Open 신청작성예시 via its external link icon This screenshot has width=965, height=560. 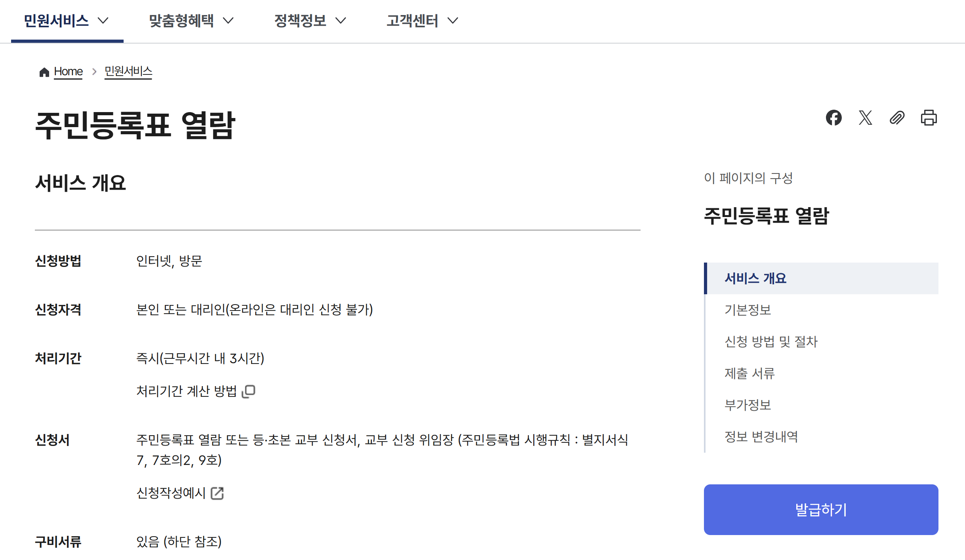(x=217, y=493)
